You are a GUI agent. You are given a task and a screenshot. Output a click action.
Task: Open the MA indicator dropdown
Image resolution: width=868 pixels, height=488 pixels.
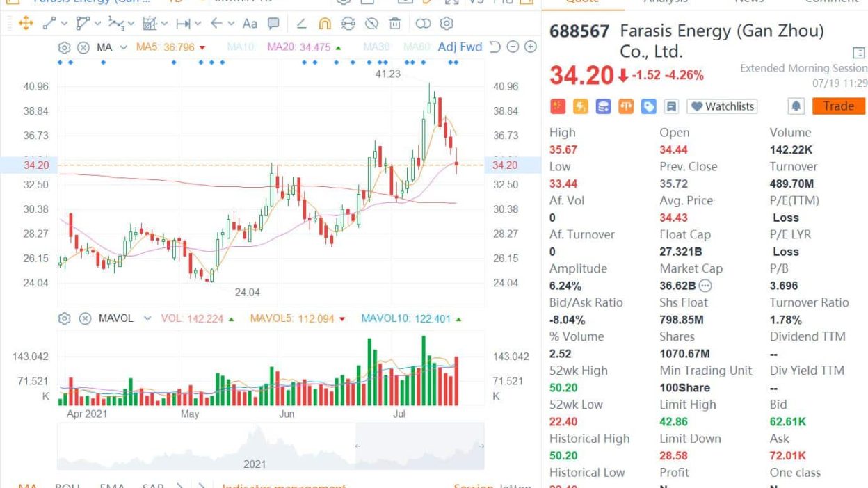pos(123,47)
